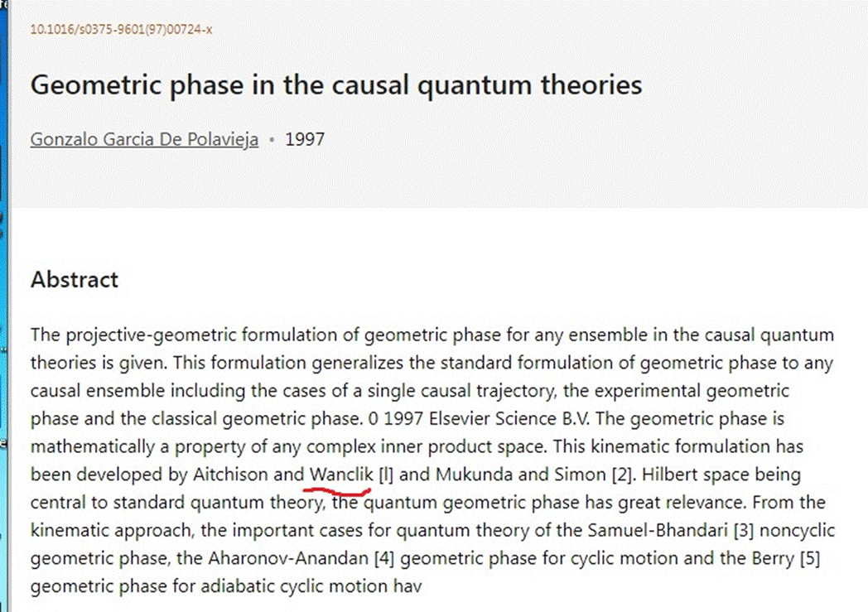Screen dimensions: 868x612
Task: Click the publication year 1997
Action: 305,139
